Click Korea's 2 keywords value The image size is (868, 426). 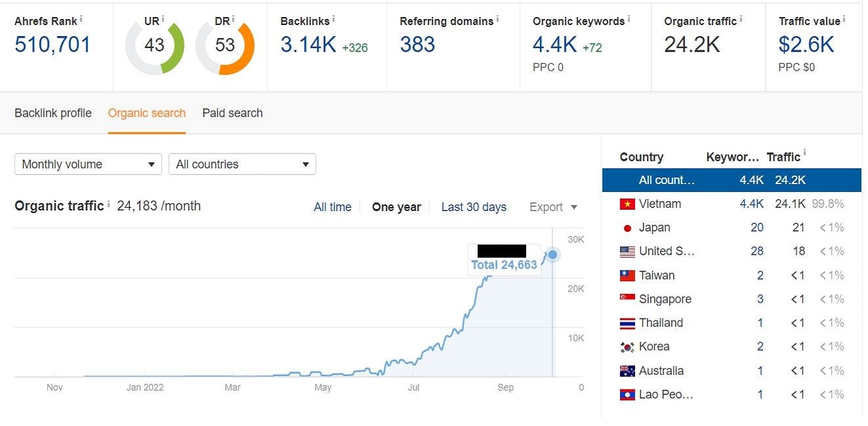coord(760,347)
